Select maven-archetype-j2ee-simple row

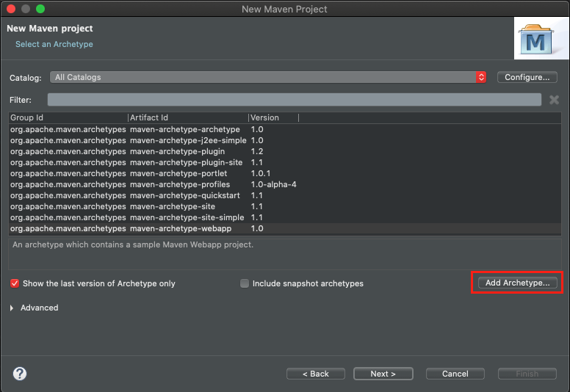[285, 140]
